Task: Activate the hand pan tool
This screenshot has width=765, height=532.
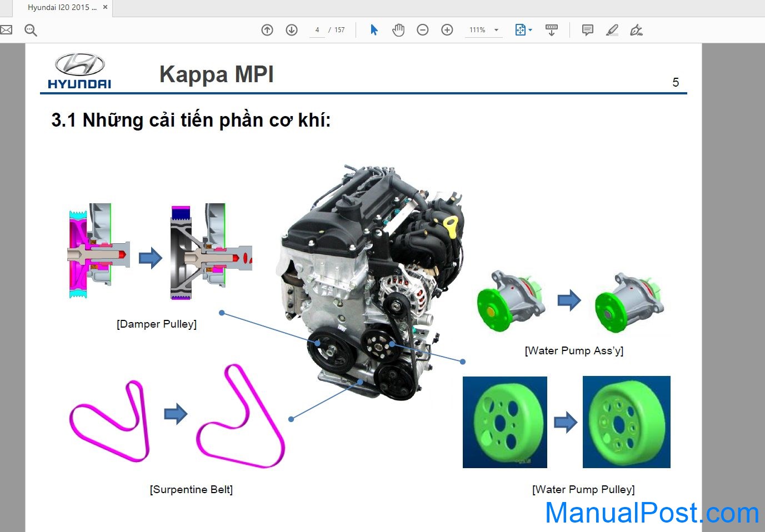Action: point(398,30)
